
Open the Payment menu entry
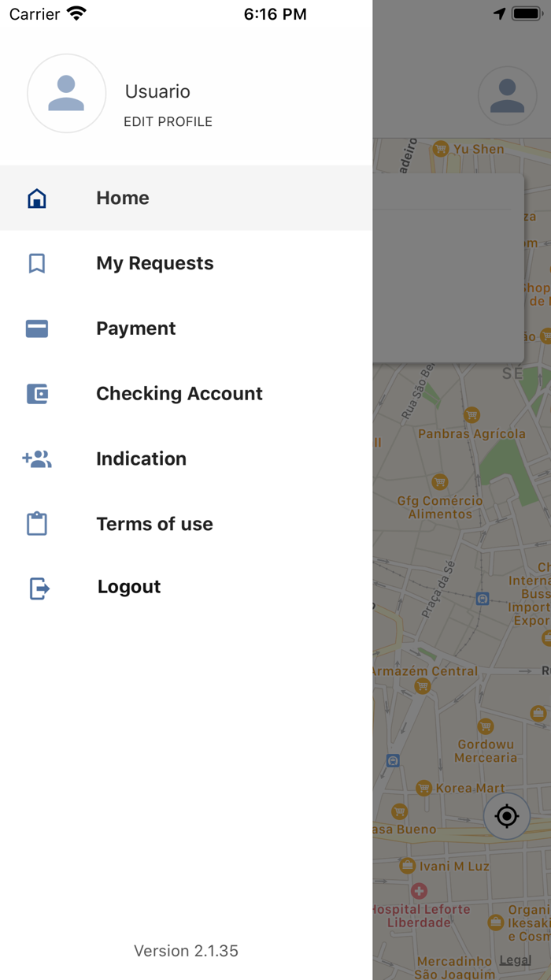click(186, 329)
